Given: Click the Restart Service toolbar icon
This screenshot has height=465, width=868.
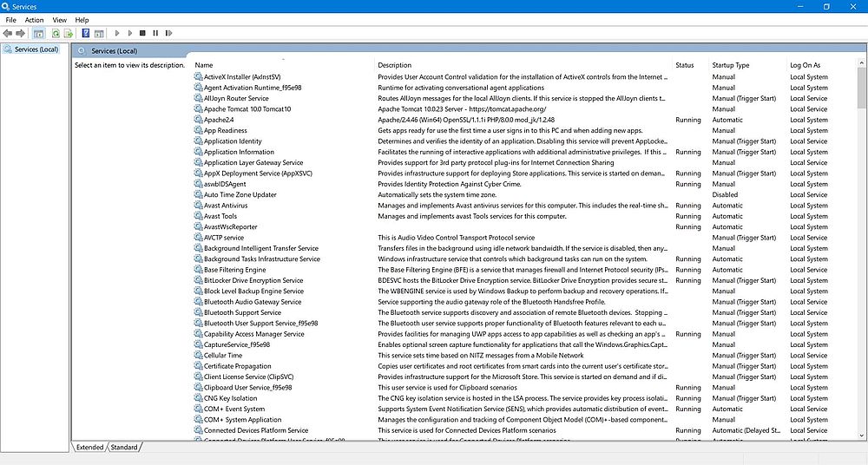Looking at the screenshot, I should click(168, 33).
